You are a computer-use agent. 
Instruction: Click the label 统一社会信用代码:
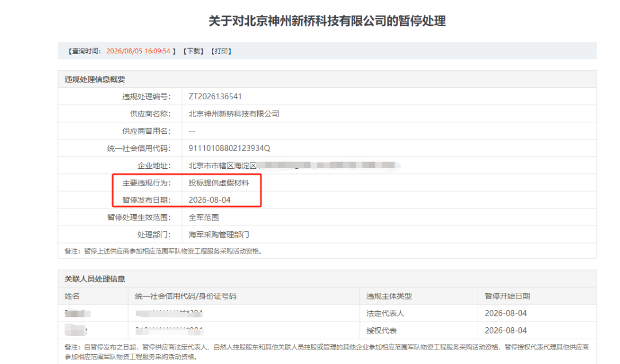139,148
